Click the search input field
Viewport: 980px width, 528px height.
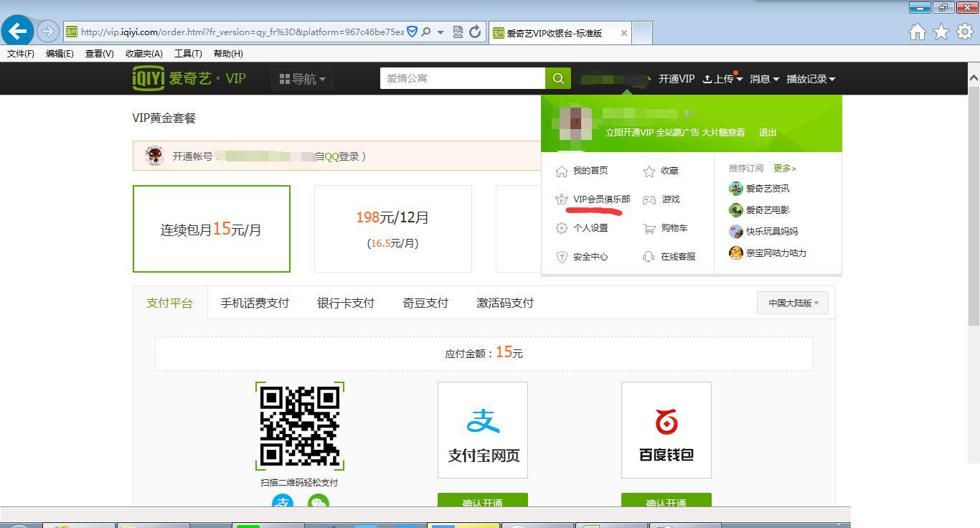coord(463,78)
